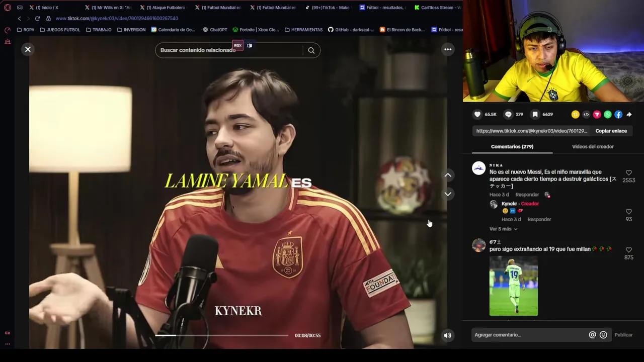Like the comment with 875 likes
The width and height of the screenshot is (644, 362).
pos(628,250)
